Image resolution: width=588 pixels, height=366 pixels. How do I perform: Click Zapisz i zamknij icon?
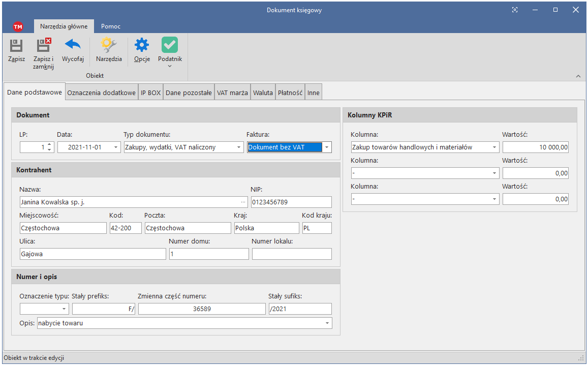44,46
